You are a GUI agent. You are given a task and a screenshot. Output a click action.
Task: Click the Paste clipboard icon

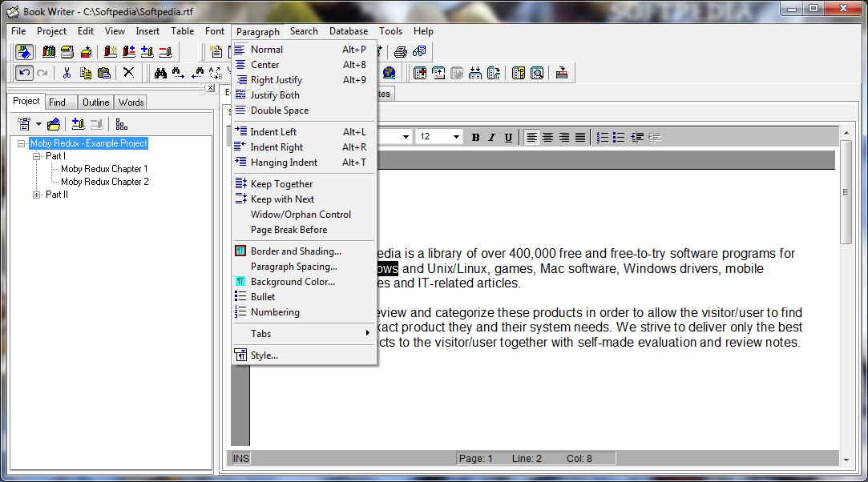coord(103,73)
